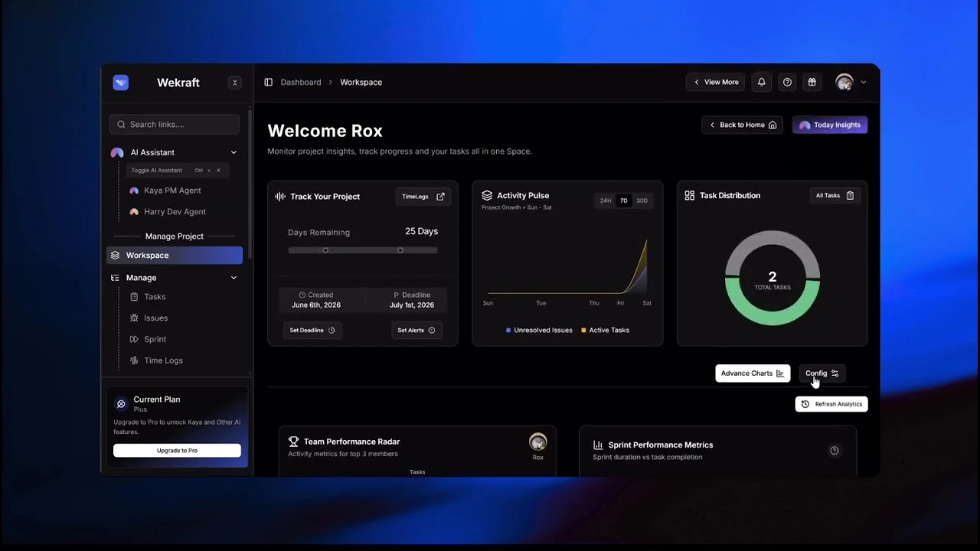This screenshot has height=551, width=980.
Task: Select 7D range in Activity Pulse
Action: pos(623,201)
